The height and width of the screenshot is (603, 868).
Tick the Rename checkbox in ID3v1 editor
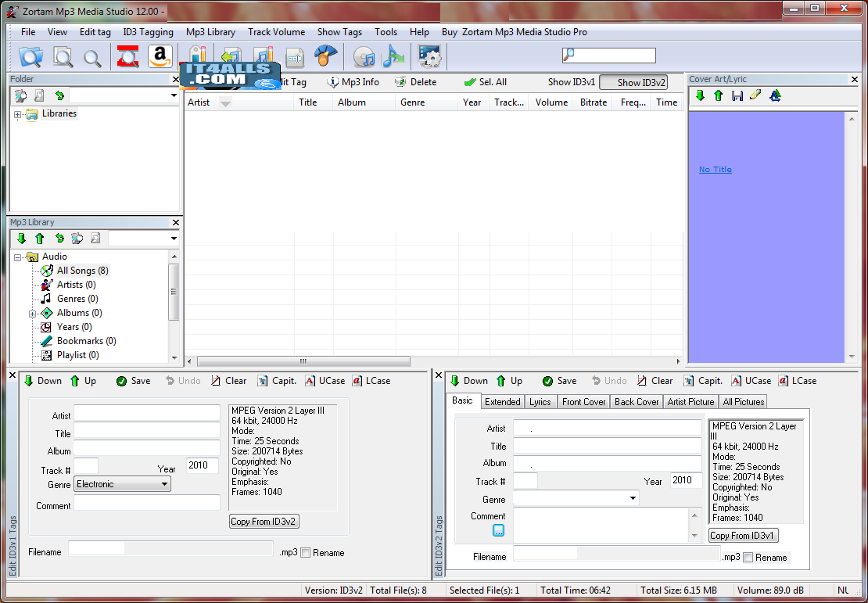[x=305, y=553]
